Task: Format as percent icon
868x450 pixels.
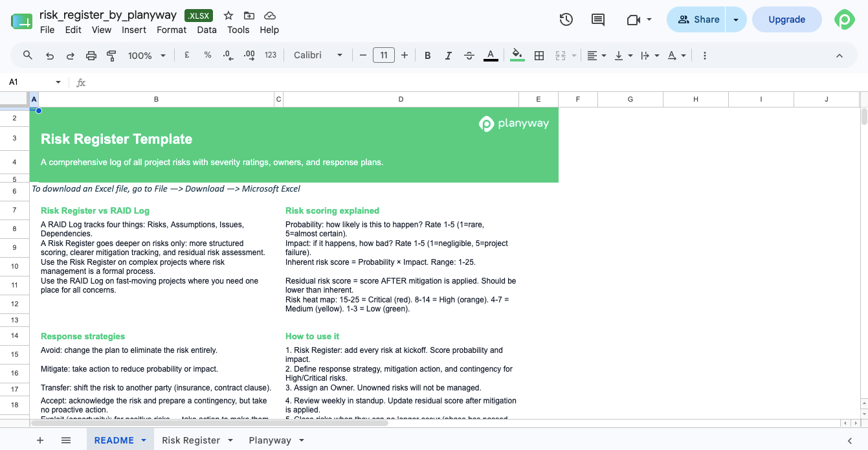Action: (x=208, y=56)
